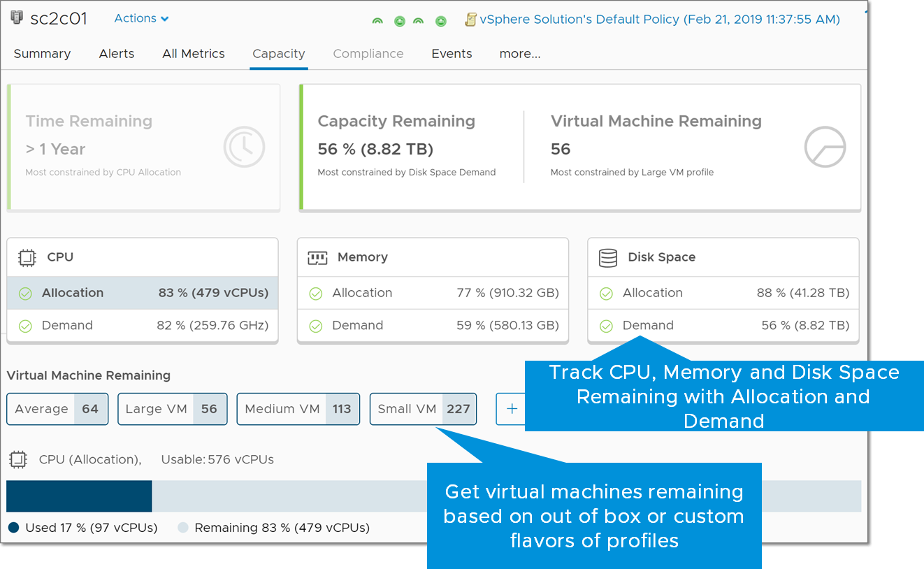The image size is (924, 569).
Task: Open the Alerts tab
Action: (x=117, y=54)
